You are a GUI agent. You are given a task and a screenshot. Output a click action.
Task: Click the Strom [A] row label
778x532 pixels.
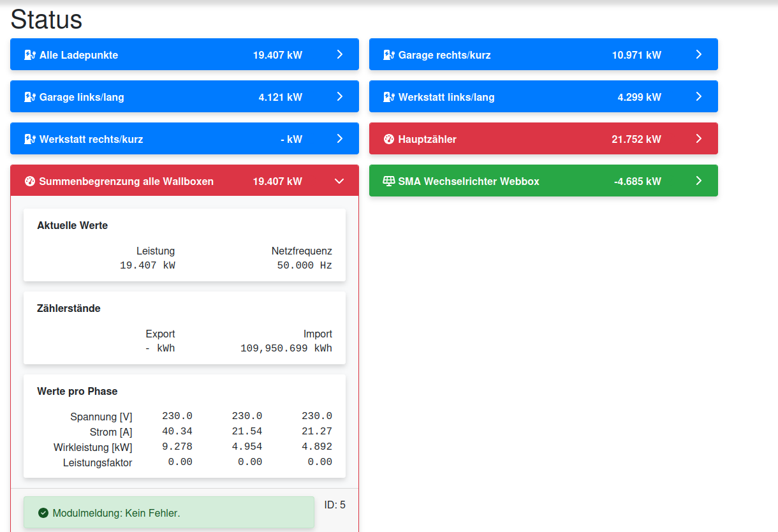point(111,432)
